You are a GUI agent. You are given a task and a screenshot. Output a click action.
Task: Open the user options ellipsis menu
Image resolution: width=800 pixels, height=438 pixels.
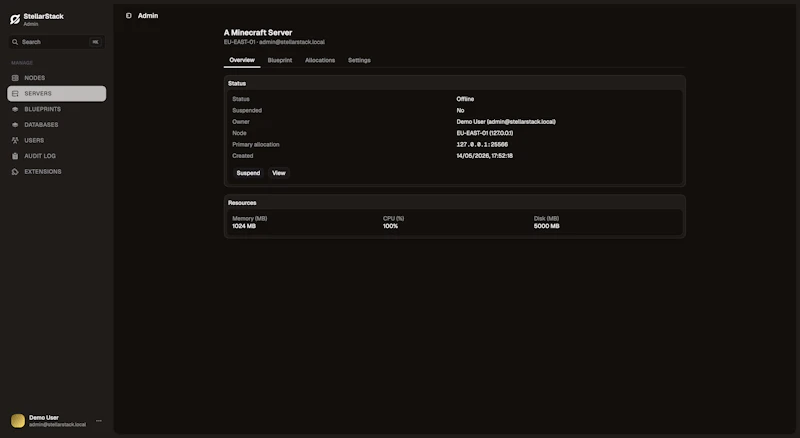click(99, 421)
